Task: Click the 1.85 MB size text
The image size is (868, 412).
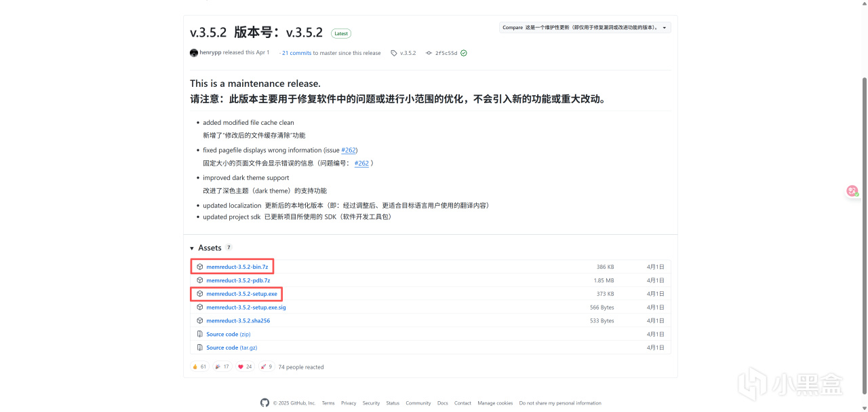Action: 604,280
